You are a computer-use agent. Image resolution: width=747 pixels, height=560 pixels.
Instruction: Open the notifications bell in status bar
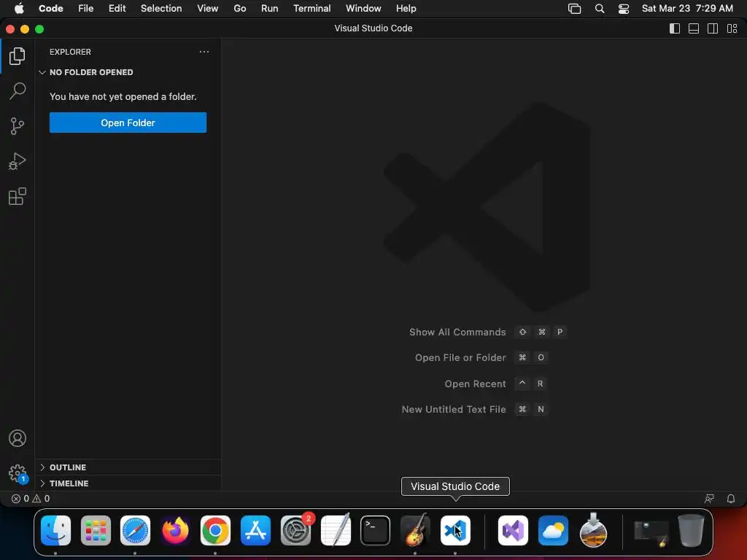click(x=731, y=499)
